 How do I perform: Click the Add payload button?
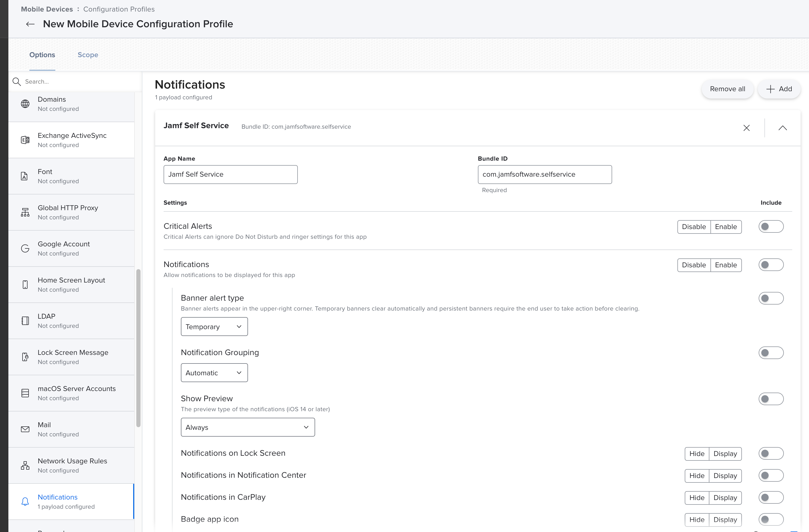tap(779, 89)
